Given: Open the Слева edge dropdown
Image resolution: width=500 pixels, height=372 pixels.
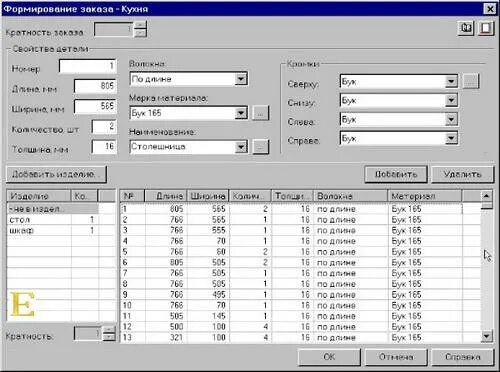Looking at the screenshot, I should [451, 119].
